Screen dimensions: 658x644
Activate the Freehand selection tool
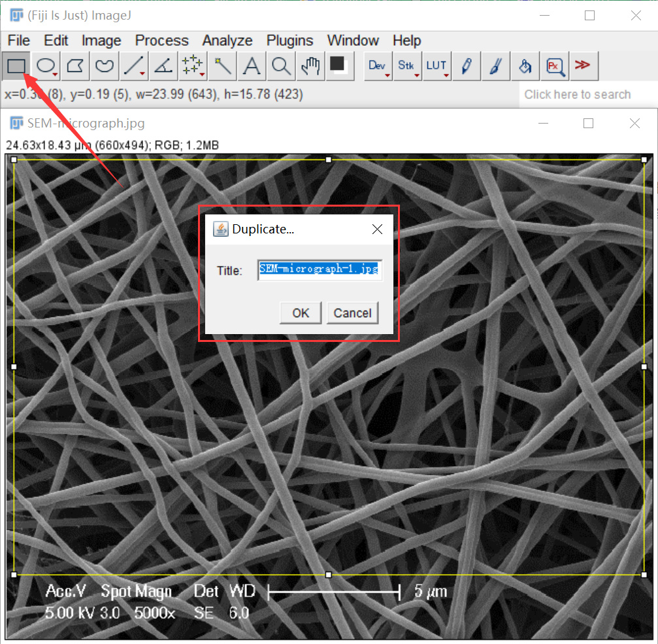105,65
